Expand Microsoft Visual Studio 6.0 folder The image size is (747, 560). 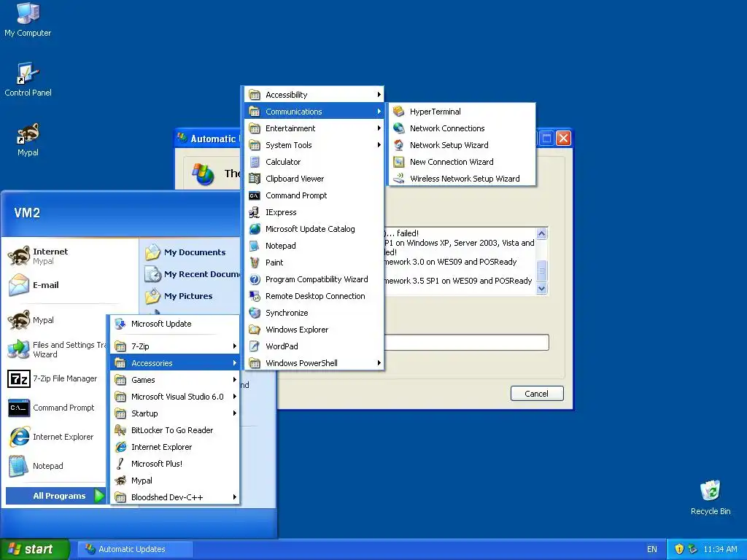click(174, 397)
